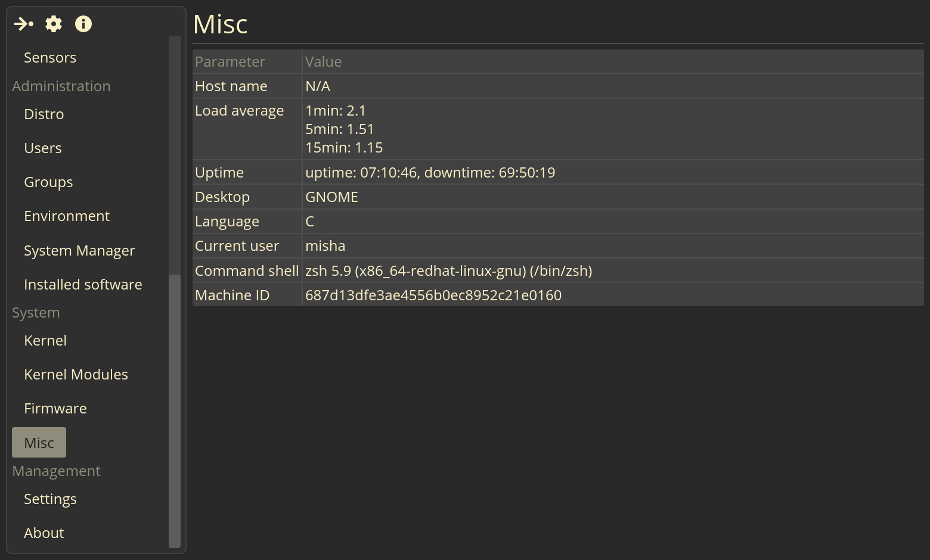This screenshot has width=930, height=560.
Task: Select the Command shell value text
Action: (x=448, y=271)
